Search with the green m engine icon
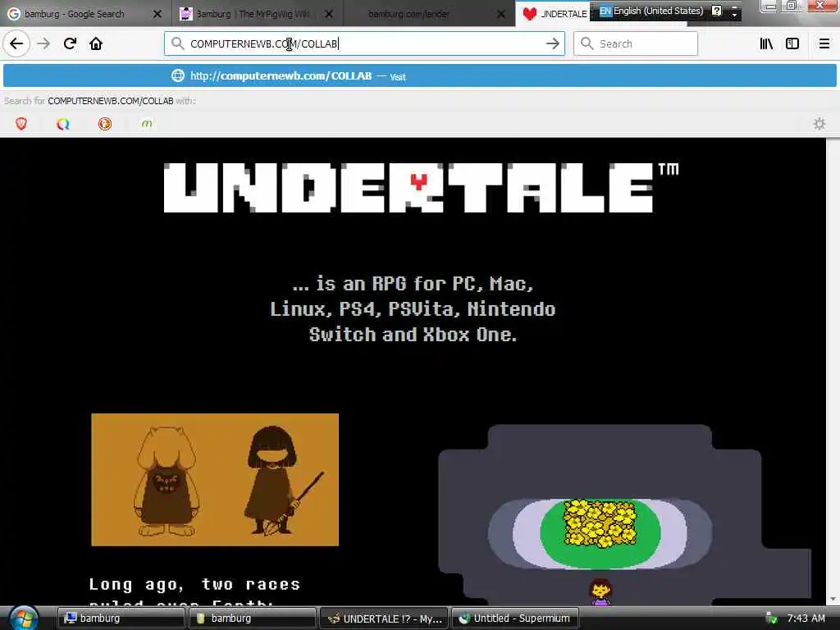 [147, 124]
